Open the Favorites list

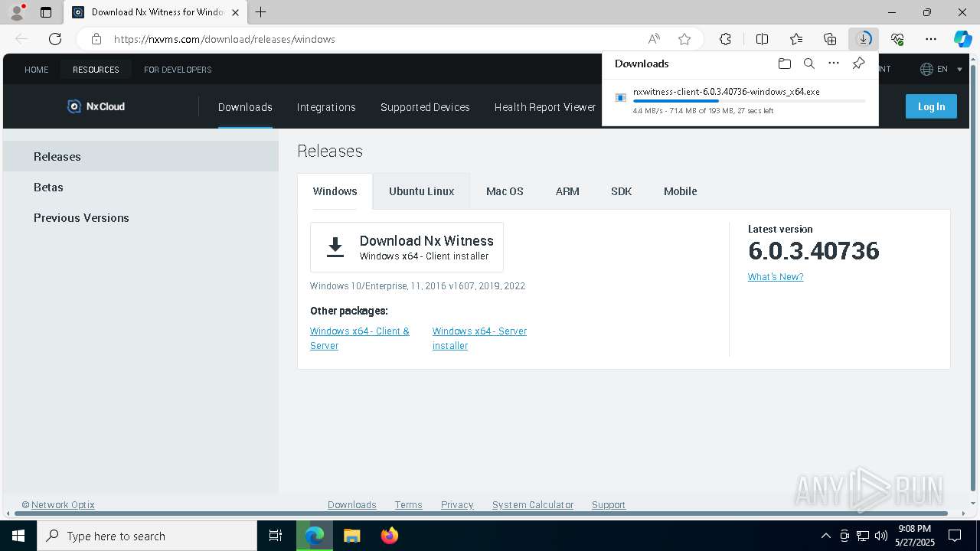pos(796,39)
